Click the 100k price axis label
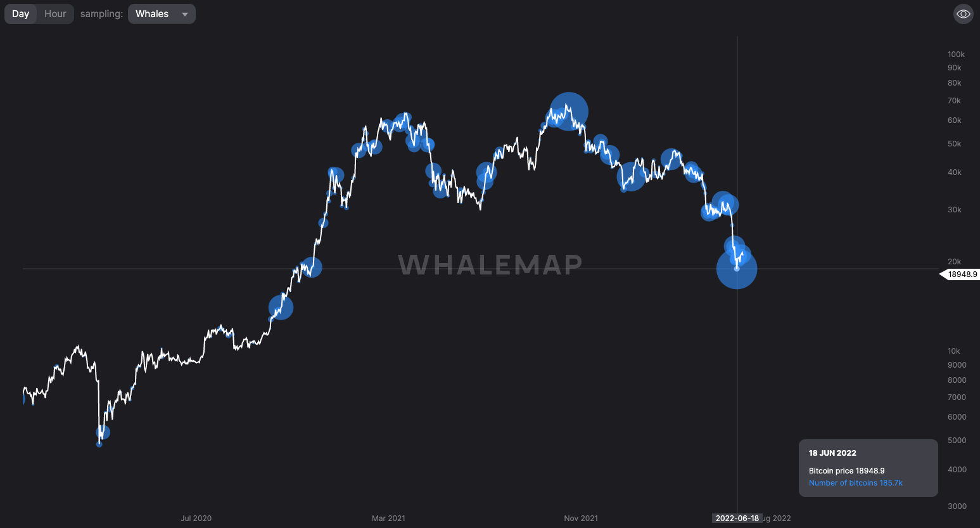Viewport: 980px width, 528px height. tap(956, 55)
